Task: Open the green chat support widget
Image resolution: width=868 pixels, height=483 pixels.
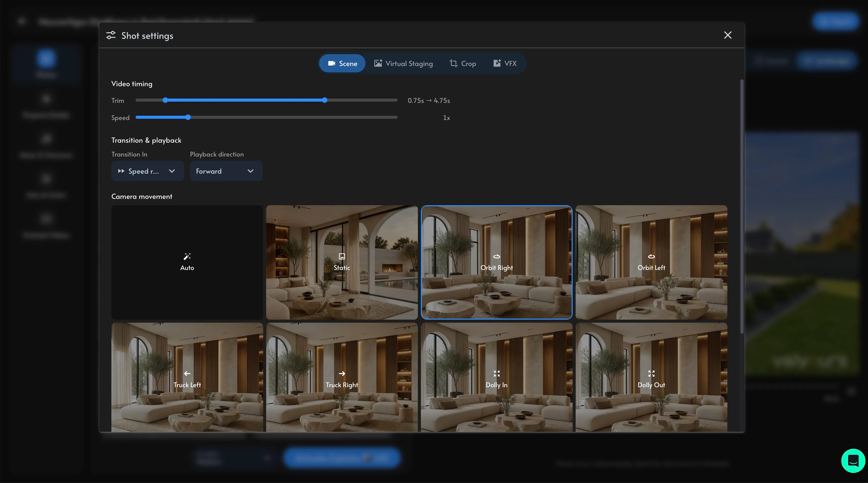Action: pos(853,460)
